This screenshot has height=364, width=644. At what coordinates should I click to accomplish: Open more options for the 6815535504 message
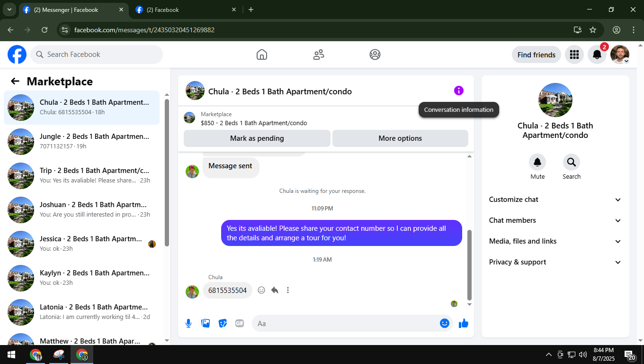click(288, 290)
